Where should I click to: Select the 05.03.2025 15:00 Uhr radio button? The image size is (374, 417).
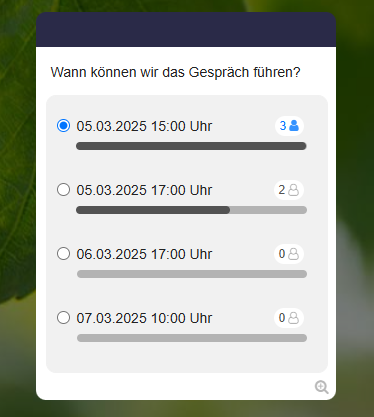click(x=63, y=126)
